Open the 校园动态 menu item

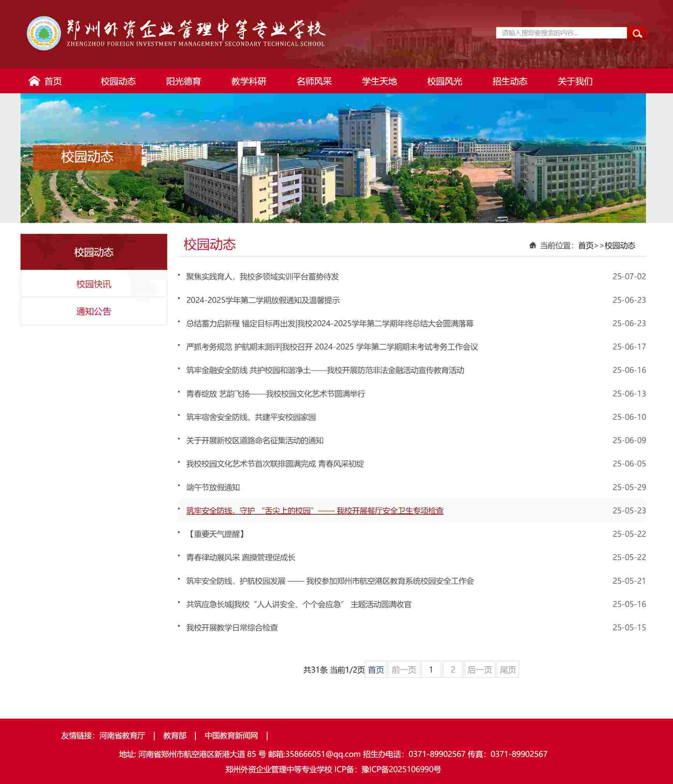click(x=119, y=82)
